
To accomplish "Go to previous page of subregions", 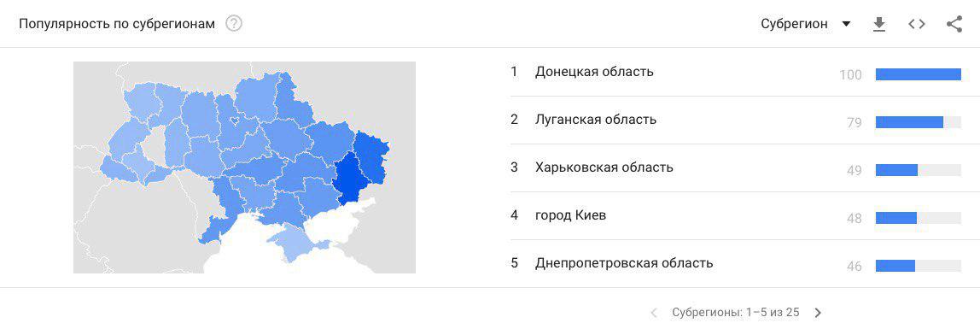I will click(654, 312).
